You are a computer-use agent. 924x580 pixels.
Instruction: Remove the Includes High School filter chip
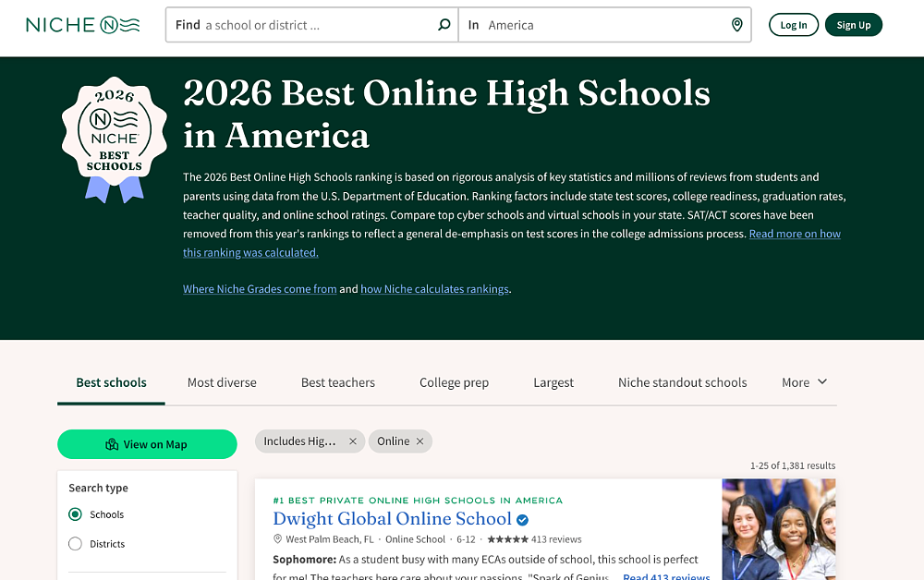click(352, 441)
